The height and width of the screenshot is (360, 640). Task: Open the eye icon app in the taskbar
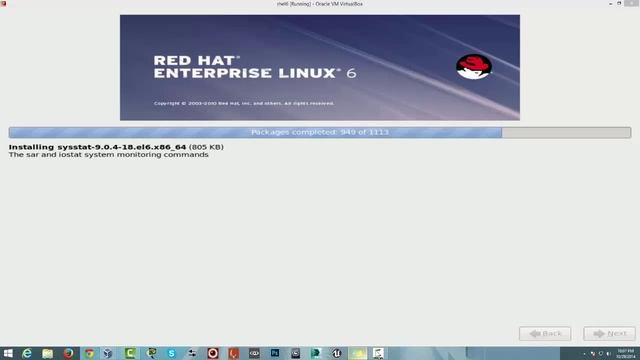coord(254,353)
